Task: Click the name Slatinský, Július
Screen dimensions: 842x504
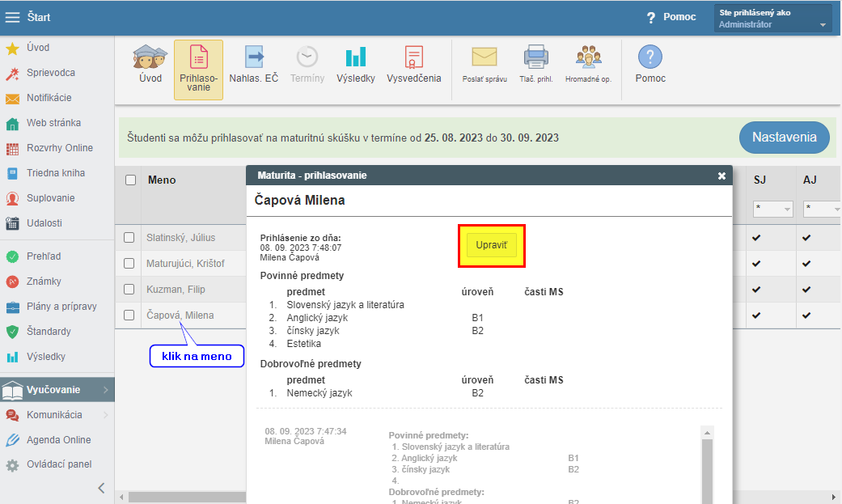Action: pos(181,238)
